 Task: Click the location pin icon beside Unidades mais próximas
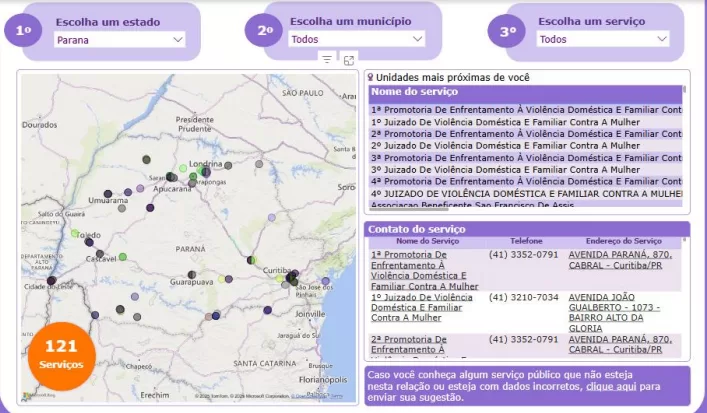(371, 77)
